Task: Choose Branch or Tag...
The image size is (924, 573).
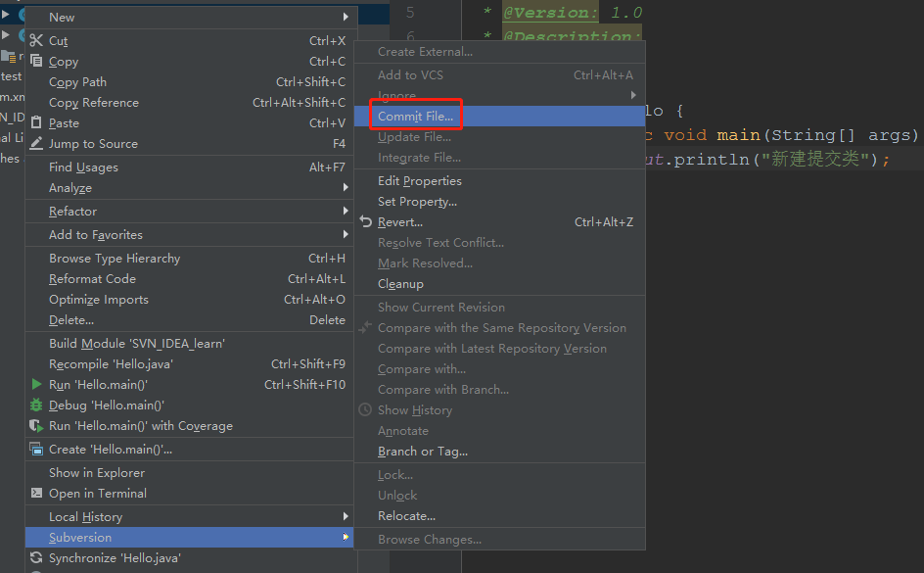Action: coord(500,452)
